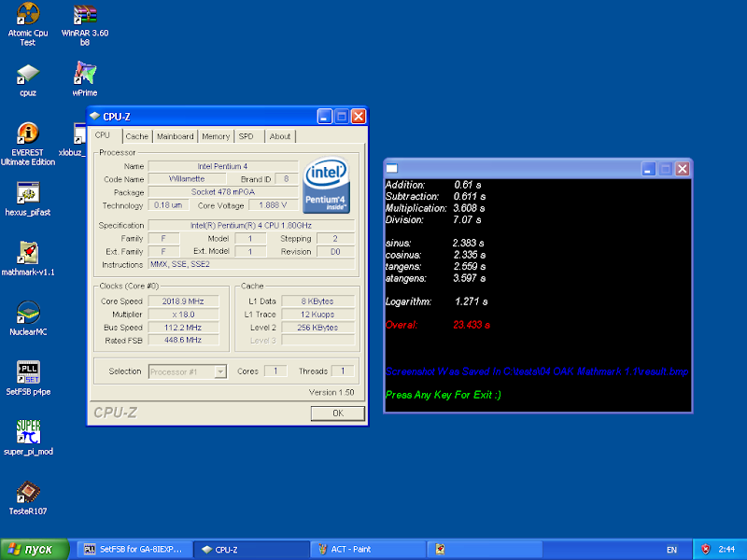Click the CPU-Z title bar diamond icon
Screen dimensions: 747x560
click(95, 116)
